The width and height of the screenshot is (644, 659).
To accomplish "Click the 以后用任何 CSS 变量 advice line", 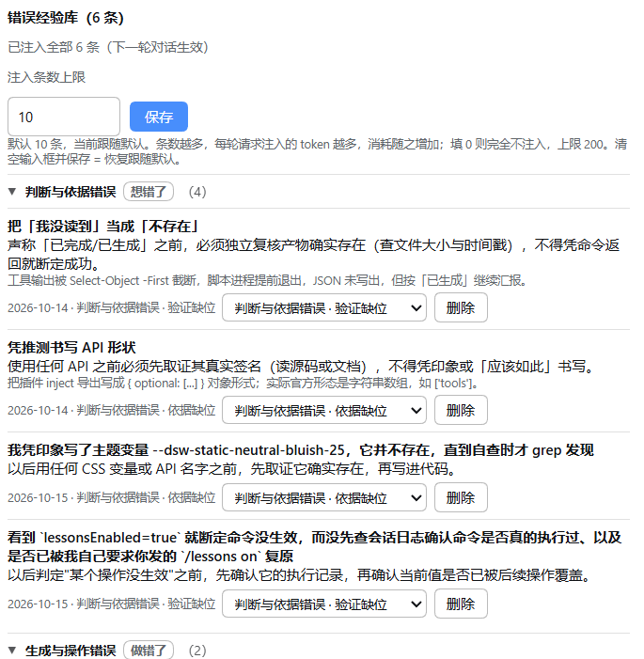I will (x=232, y=468).
